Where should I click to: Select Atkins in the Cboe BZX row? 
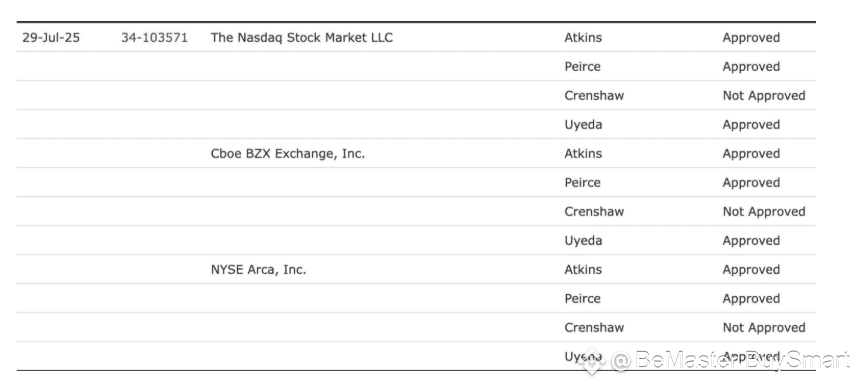(583, 154)
